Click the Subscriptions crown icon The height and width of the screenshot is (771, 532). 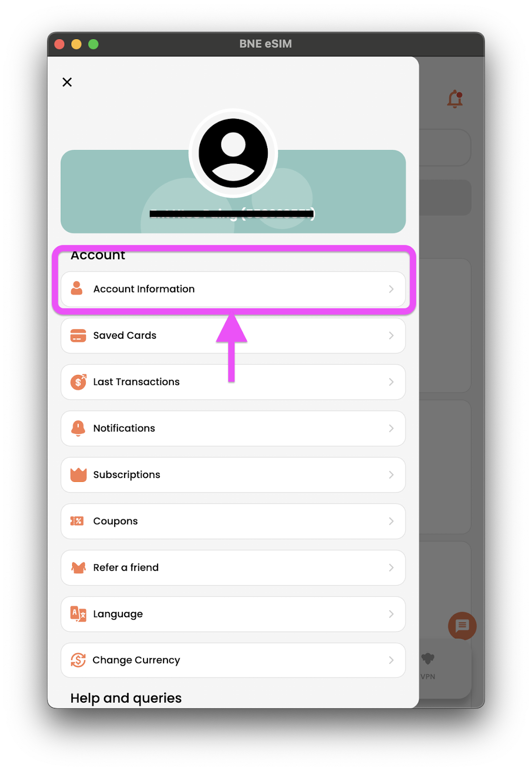click(78, 475)
